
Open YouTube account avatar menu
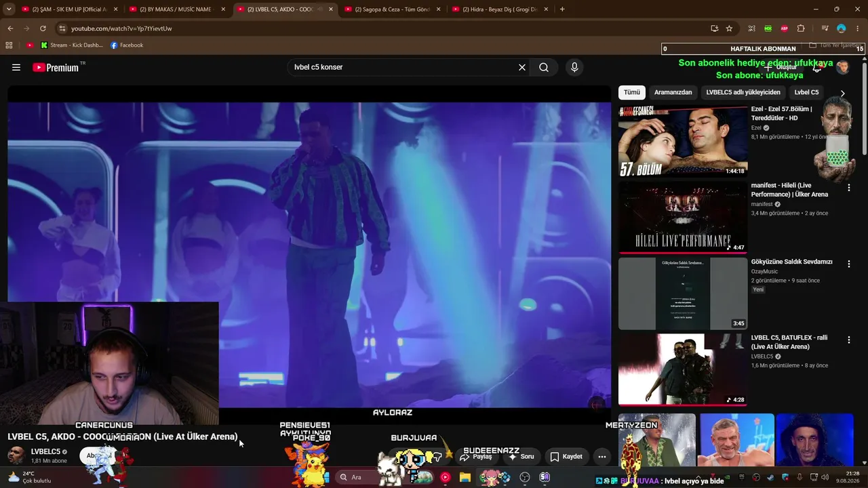click(843, 67)
